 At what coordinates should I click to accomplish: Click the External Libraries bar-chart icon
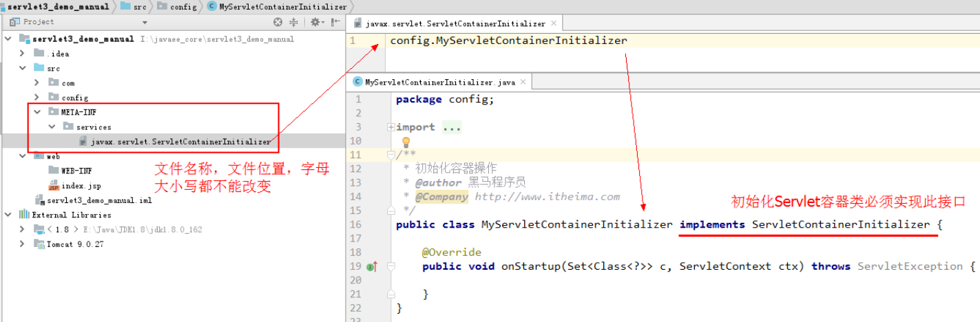coord(25,215)
